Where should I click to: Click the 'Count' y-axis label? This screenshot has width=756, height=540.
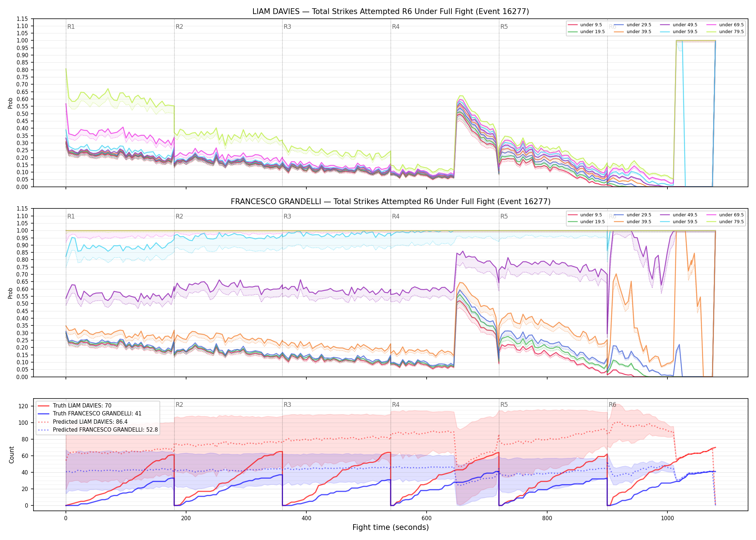12,455
